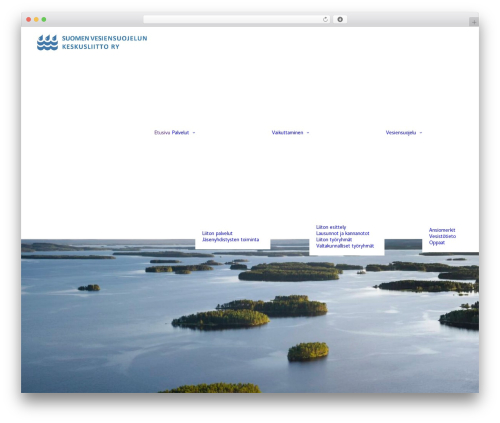Open the Vaikuttaminen menu item

(x=287, y=133)
